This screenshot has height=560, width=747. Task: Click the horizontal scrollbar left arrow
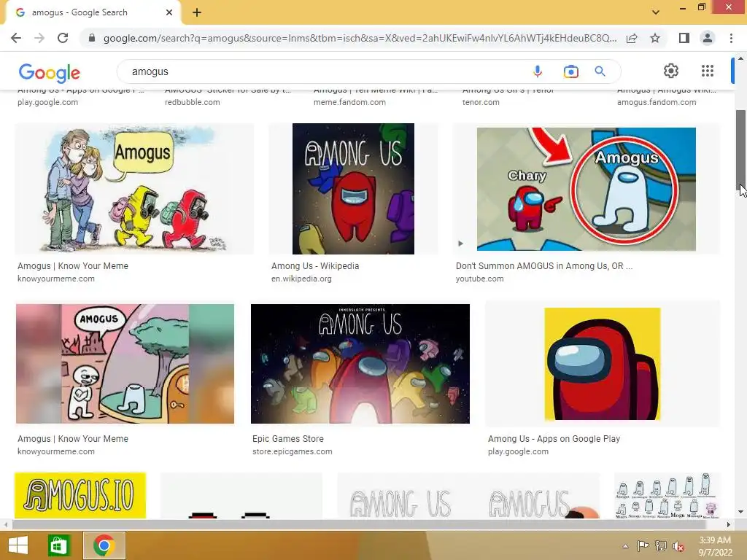point(6,525)
